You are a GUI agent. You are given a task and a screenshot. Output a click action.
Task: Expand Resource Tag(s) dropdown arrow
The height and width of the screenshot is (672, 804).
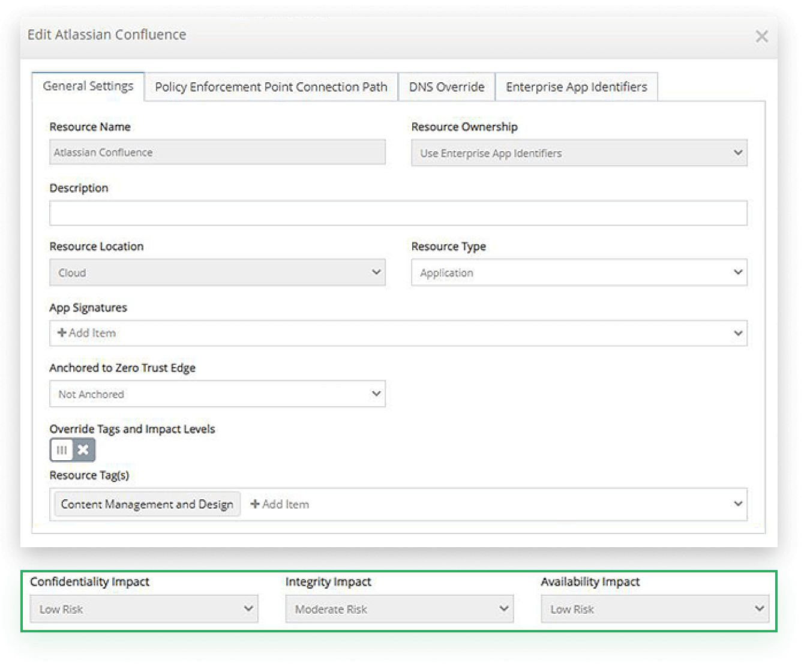[x=738, y=504]
